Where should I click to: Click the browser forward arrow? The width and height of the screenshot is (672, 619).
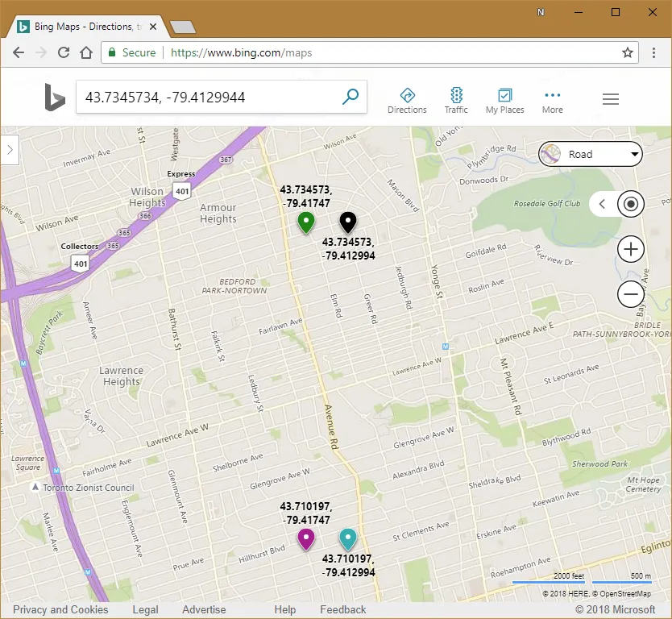pos(41,52)
